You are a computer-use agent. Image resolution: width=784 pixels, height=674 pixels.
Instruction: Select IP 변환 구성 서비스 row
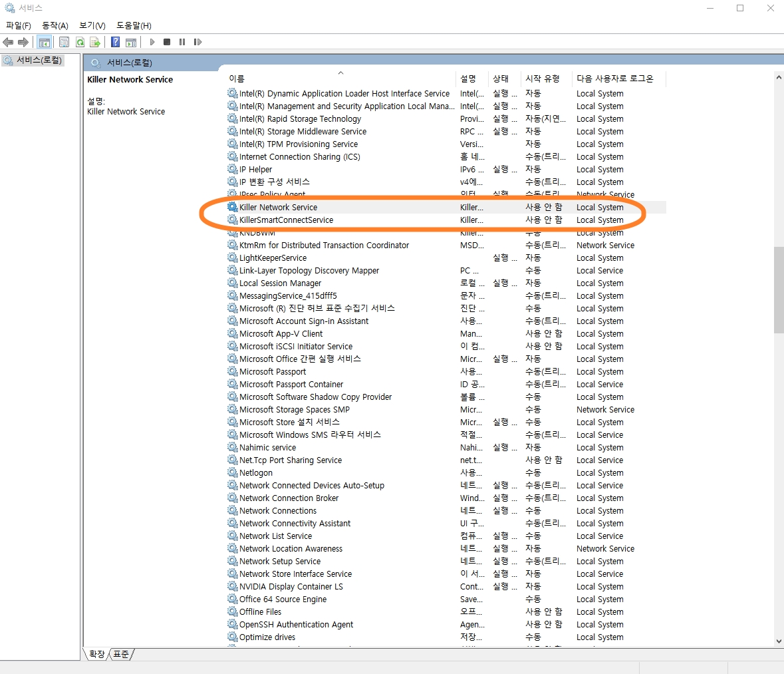point(446,182)
